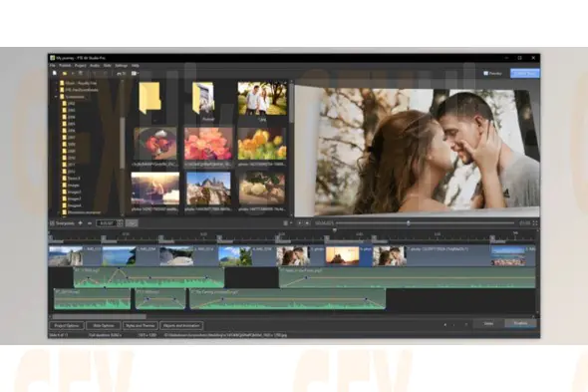This screenshot has height=392, width=588.
Task: Open Objects and Animation editor
Action: (x=181, y=325)
